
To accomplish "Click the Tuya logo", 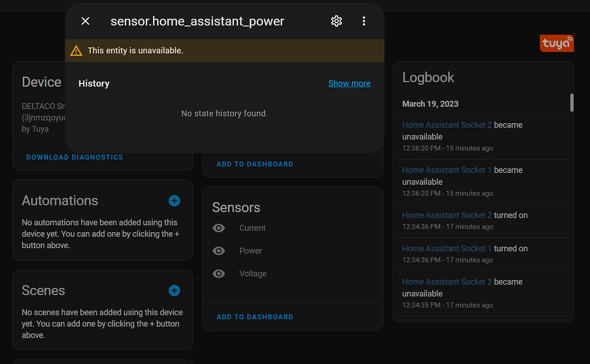I will (x=557, y=43).
